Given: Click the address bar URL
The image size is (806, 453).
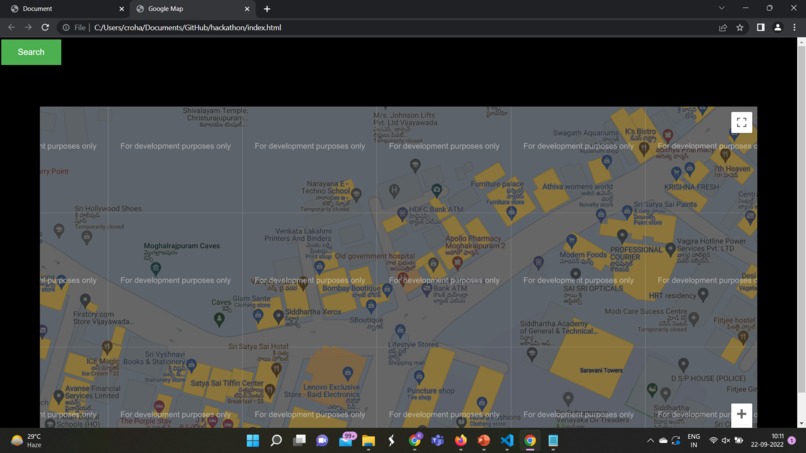Looking at the screenshot, I should (188, 27).
